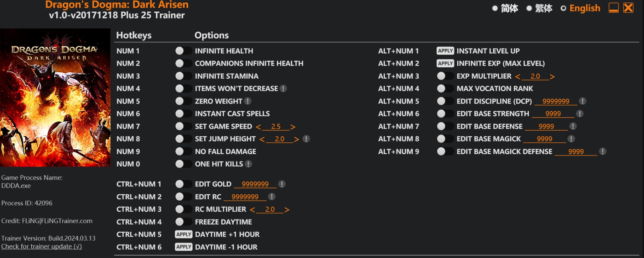Viewport: 644px width, 258px height.
Task: Raise RC multiplier with the right arrow
Action: tap(287, 210)
